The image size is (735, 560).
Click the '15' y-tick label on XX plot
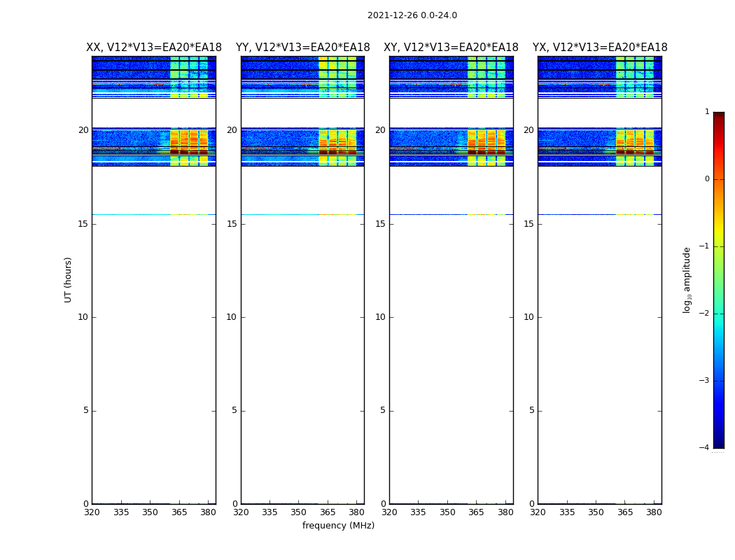(83, 224)
